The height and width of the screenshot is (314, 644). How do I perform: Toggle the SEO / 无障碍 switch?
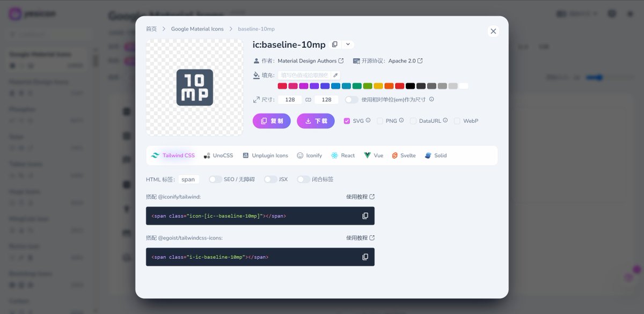click(x=215, y=180)
